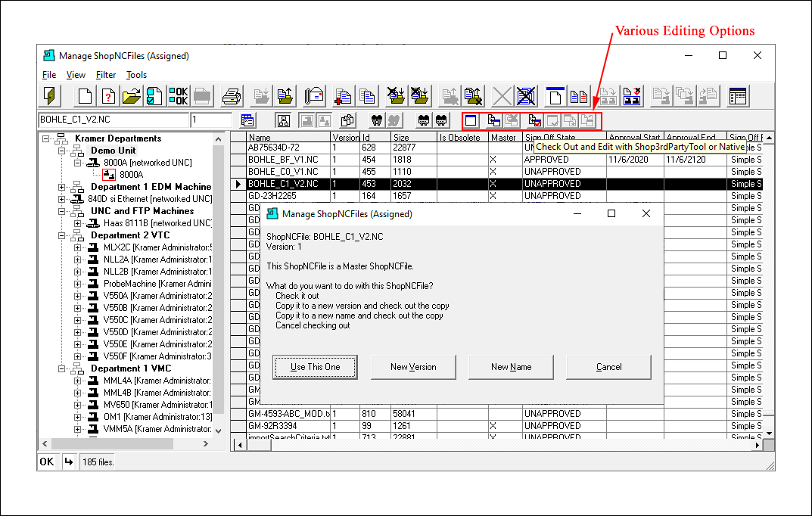
Task: Click the exit door toolbar icon
Action: click(51, 96)
